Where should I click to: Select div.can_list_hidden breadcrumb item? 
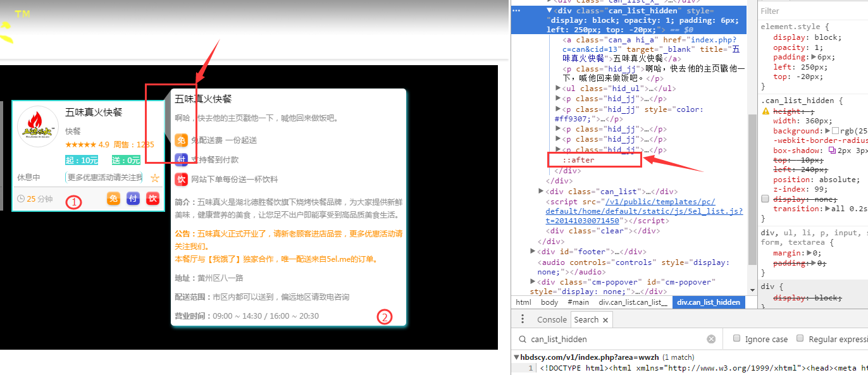(709, 302)
